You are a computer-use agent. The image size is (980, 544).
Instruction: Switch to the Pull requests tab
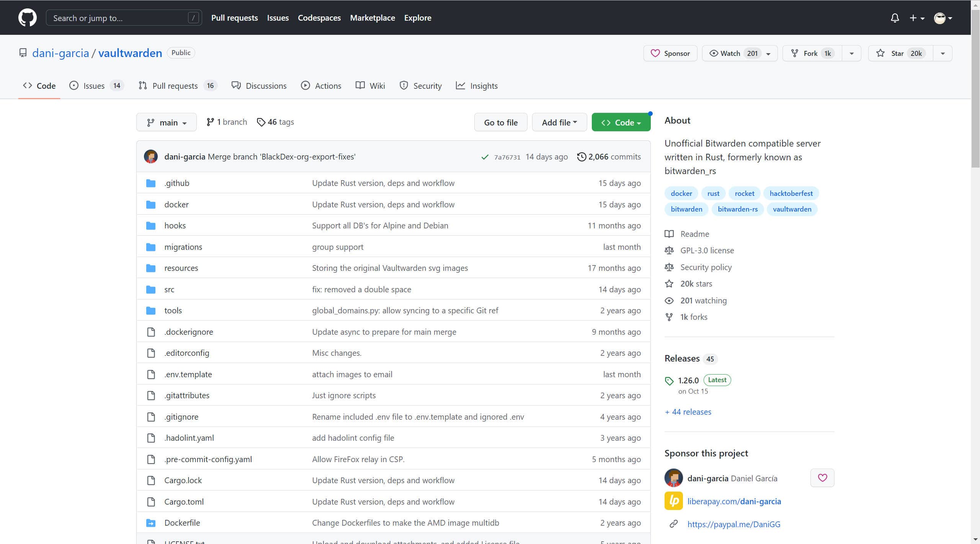178,86
